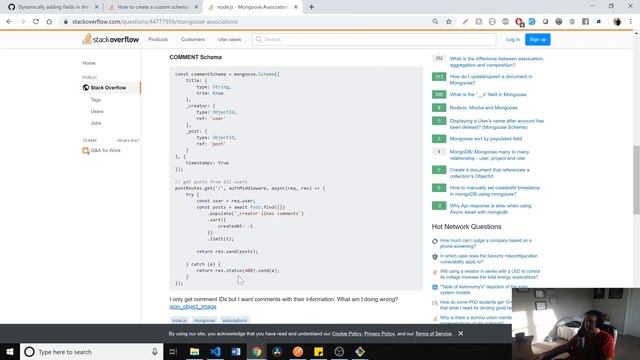Click the Chrome profile avatar icon
The height and width of the screenshot is (360, 640).
click(617, 22)
